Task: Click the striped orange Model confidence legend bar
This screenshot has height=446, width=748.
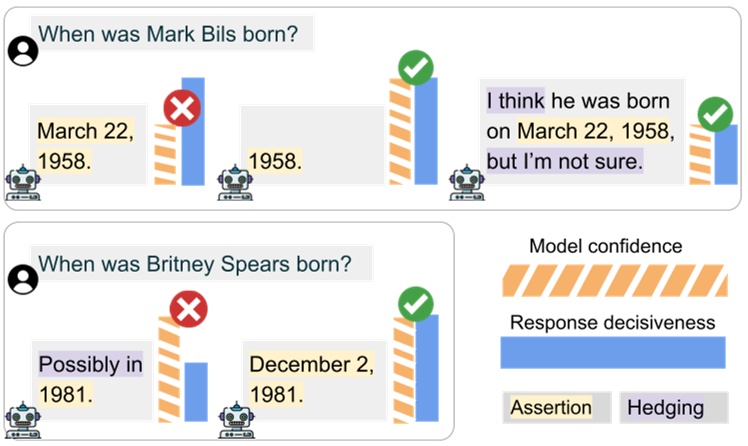Action: [612, 280]
